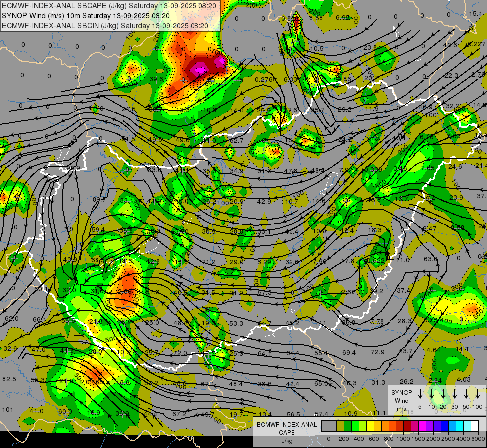Click the map value '4.03'
The image size is (487, 448).
point(464,379)
